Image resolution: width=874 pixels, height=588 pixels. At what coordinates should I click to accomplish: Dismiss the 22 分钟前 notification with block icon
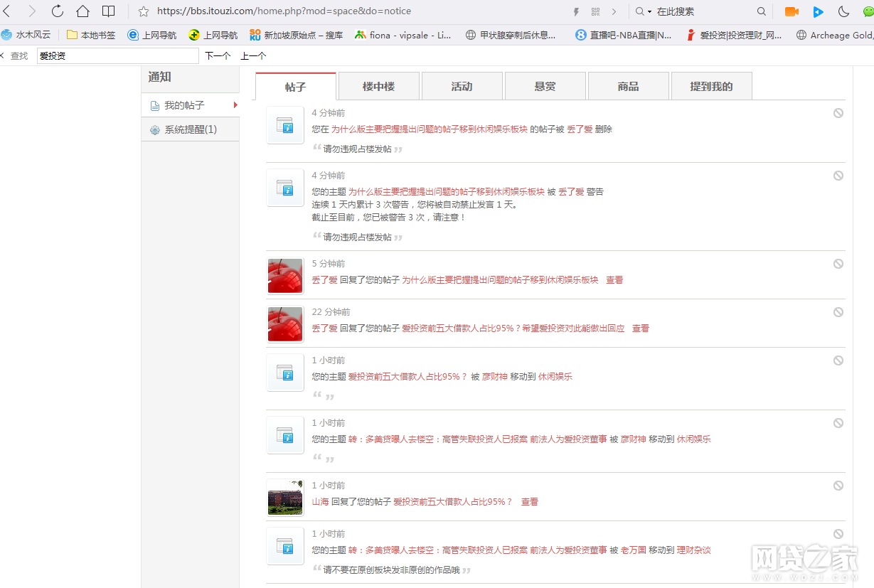coord(838,312)
